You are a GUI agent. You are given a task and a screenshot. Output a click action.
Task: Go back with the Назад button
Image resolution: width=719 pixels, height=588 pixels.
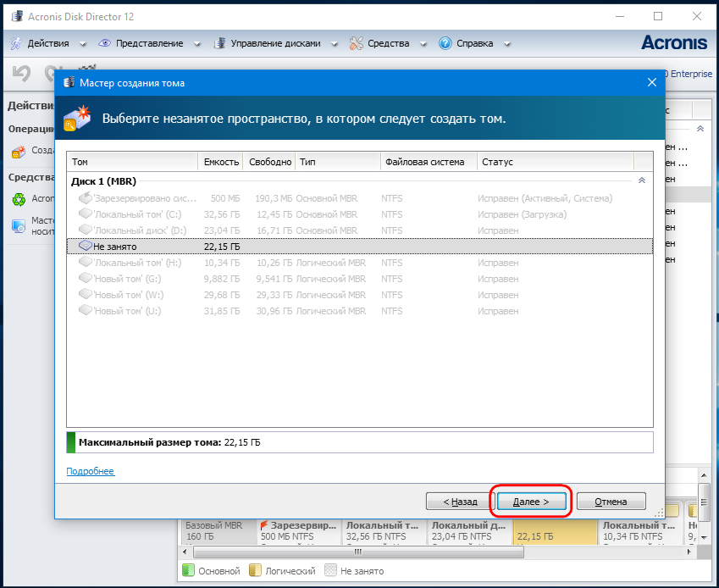pos(456,502)
